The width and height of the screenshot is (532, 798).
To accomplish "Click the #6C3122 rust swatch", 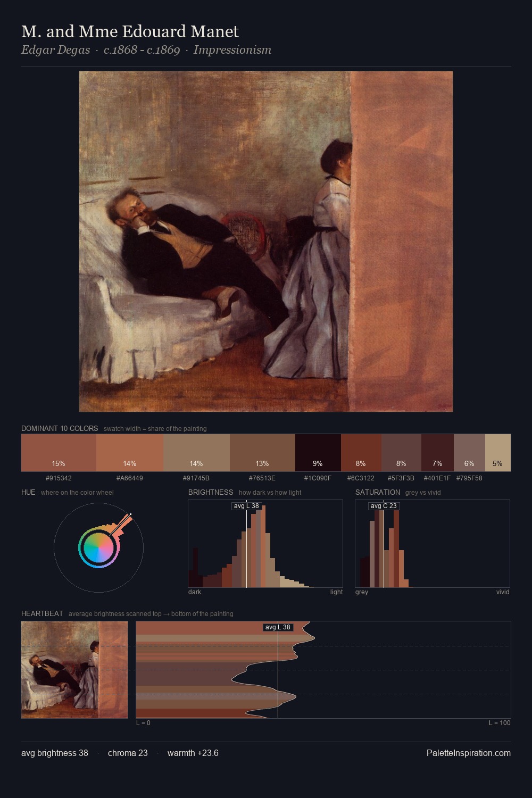I will 361,453.
